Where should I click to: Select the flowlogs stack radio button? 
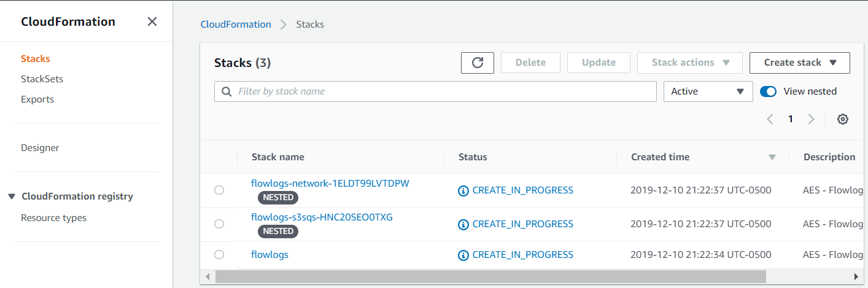[x=219, y=255]
